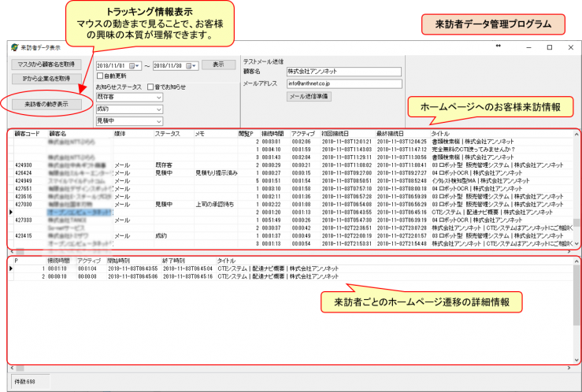This screenshot has height=392, width=582.
Task: Click the 終了時刻 column header in the lower table
Action: 174,261
